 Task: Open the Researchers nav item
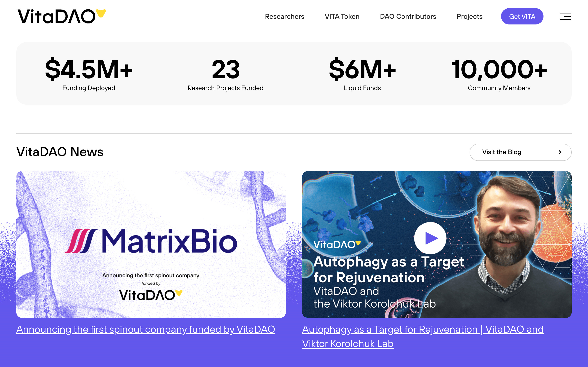285,16
